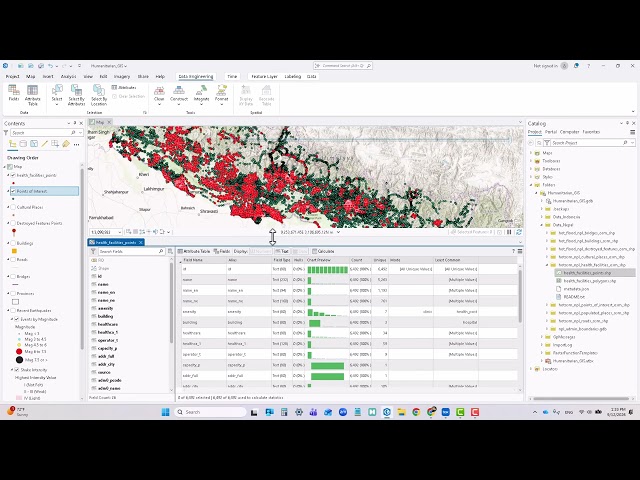Check the Buildings layer visibility

13,243
